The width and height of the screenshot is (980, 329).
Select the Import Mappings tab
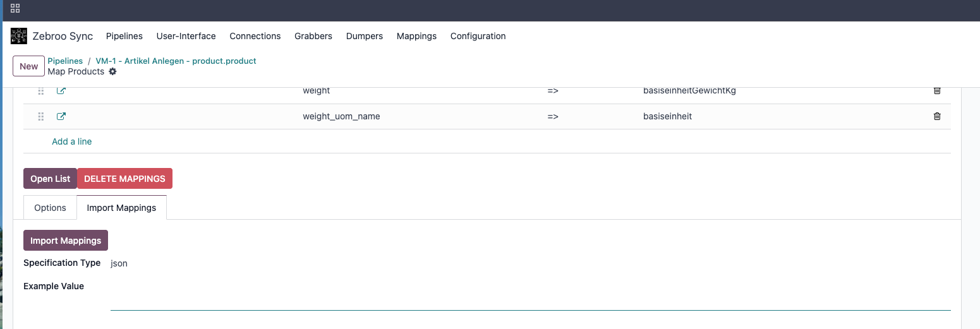tap(121, 208)
